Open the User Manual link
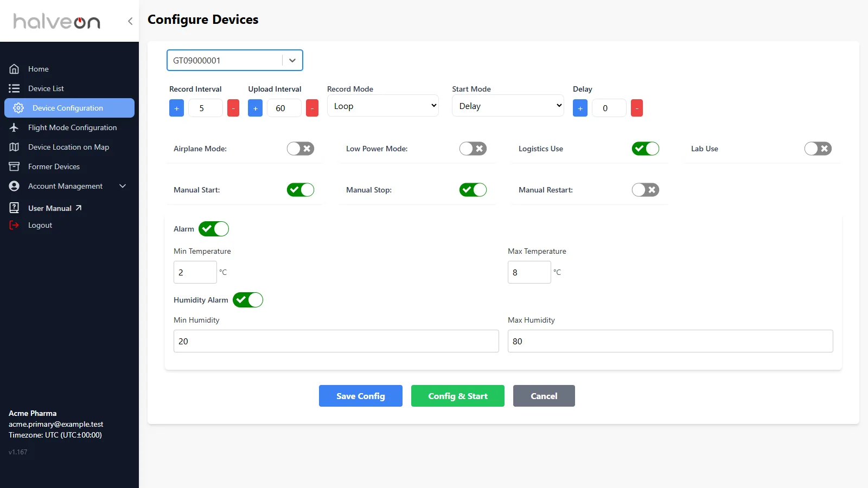 pyautogui.click(x=55, y=208)
